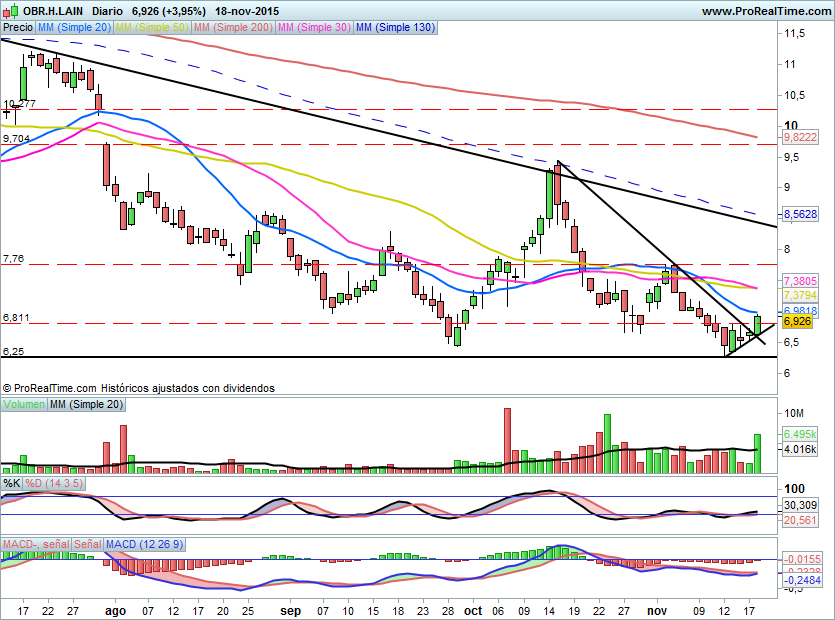835x620 pixels.
Task: Select the volume panel MM (Simple 20) label
Action: tap(87, 404)
